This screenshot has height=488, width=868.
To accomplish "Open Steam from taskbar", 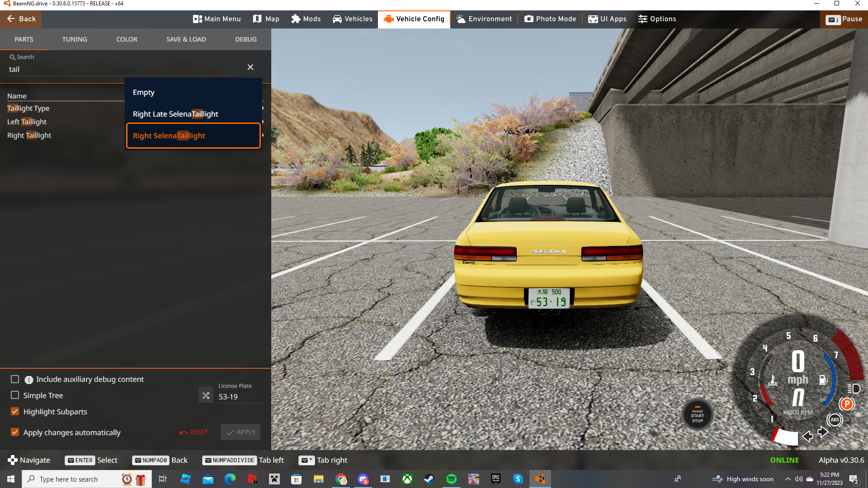I will point(429,479).
